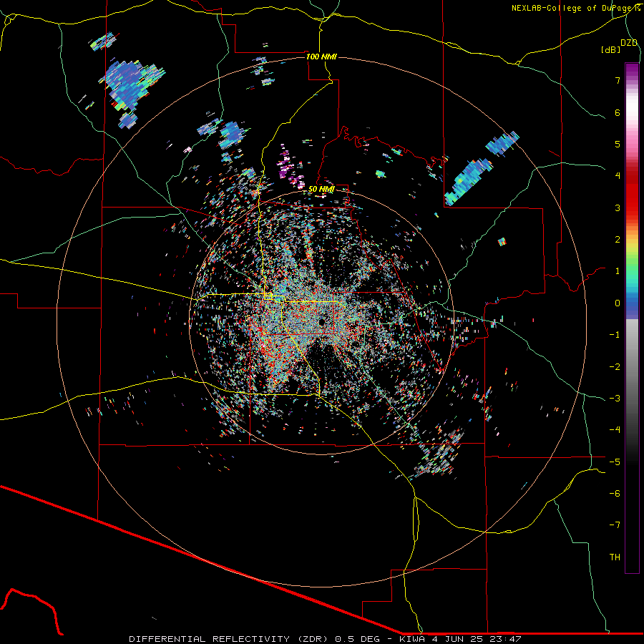The height and width of the screenshot is (644, 644).
Task: Click the black radar-site dot at map center
Action: 322,321
